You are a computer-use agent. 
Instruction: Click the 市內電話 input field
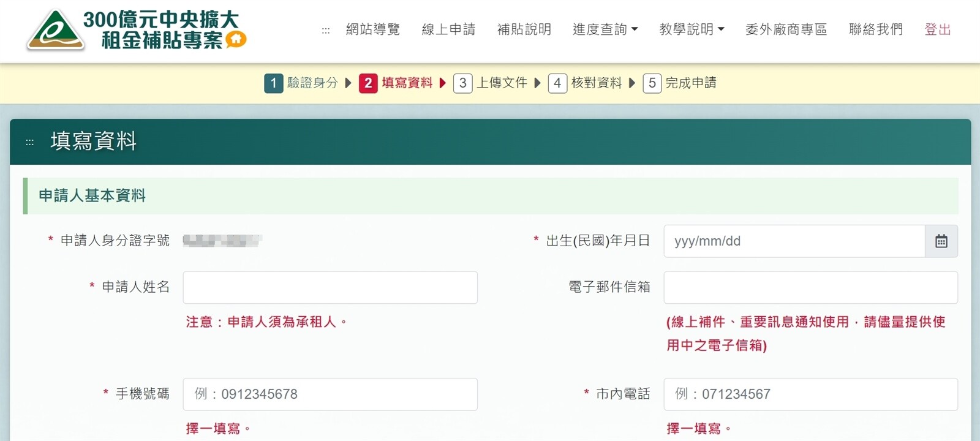click(x=811, y=394)
